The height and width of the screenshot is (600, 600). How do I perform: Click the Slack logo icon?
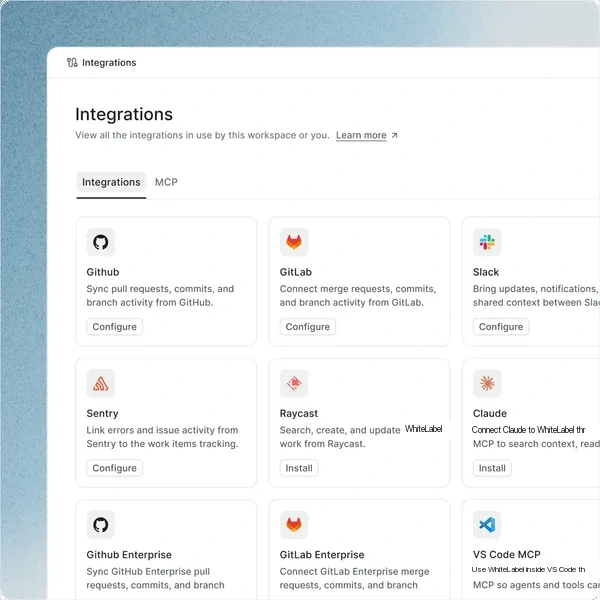[x=487, y=242]
